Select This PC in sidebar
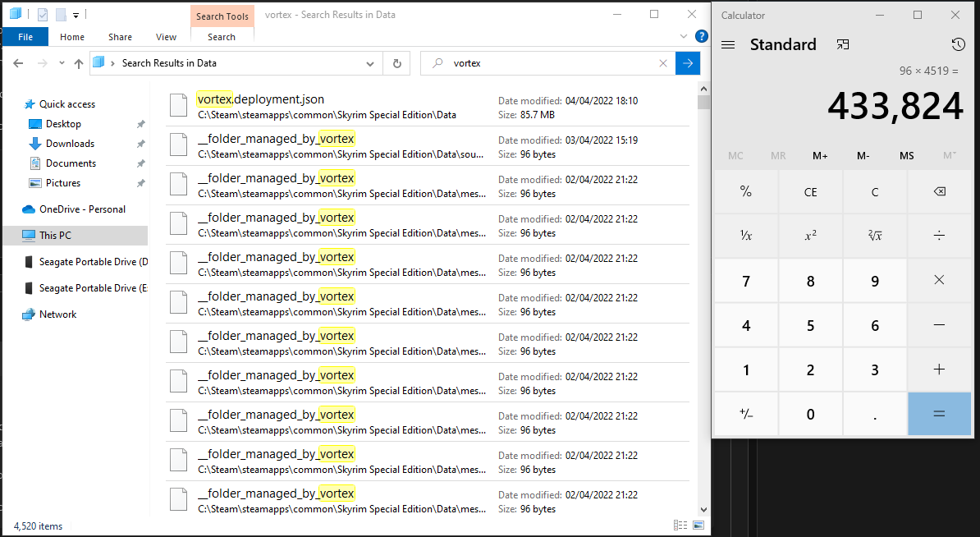 click(x=75, y=236)
